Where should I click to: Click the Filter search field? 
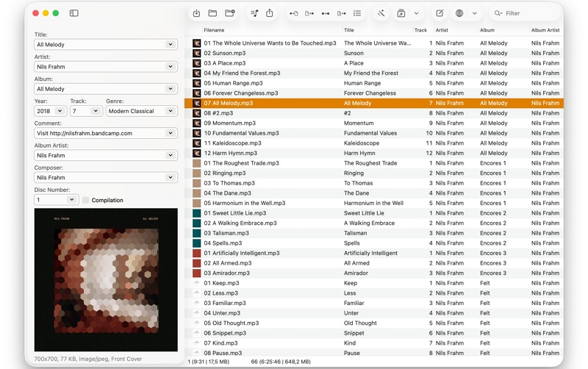[x=525, y=13]
